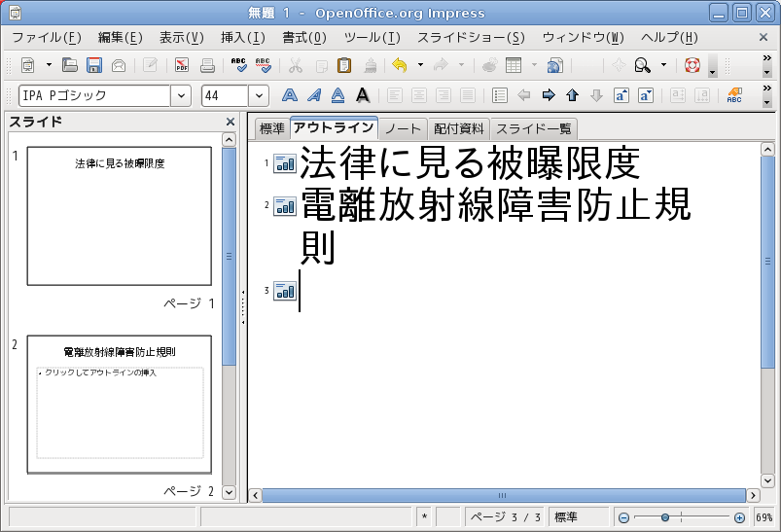Close the スライド panel
The image size is (781, 532).
pyautogui.click(x=231, y=122)
